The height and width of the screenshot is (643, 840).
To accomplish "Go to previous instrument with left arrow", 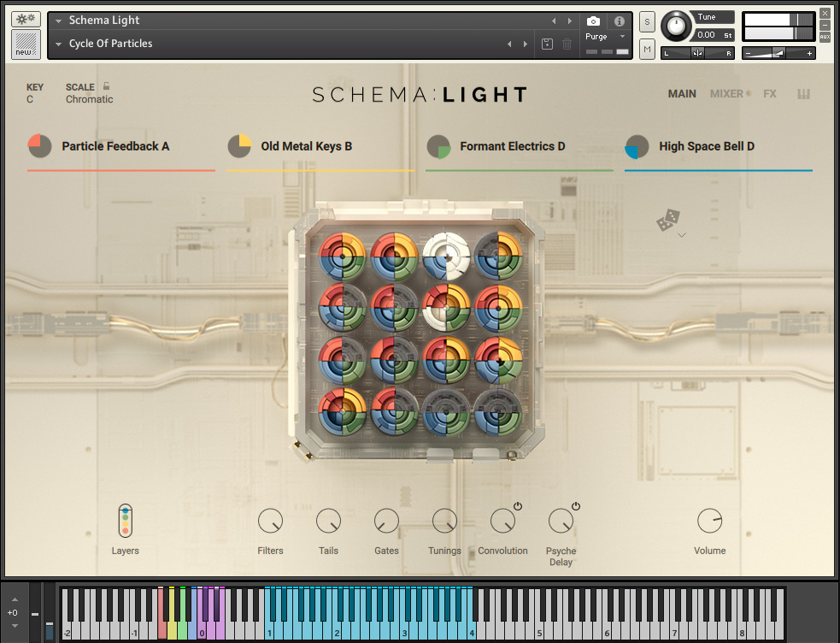I will [554, 21].
